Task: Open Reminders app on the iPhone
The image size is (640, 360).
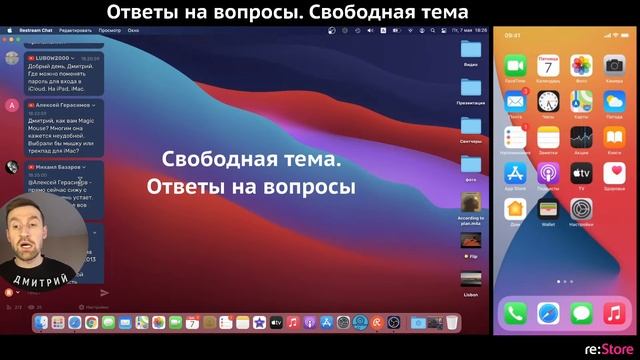Action: point(515,138)
